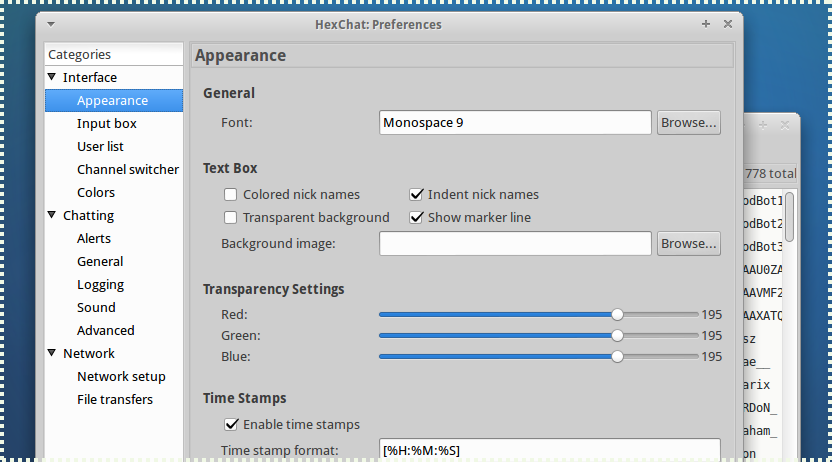
Task: Select Colors in the categories list
Action: pyautogui.click(x=95, y=192)
